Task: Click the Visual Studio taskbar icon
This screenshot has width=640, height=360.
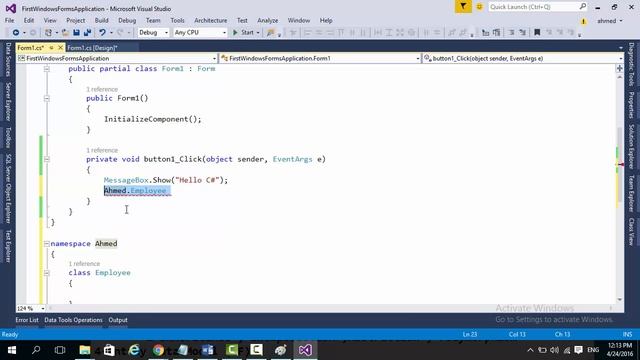Action: [x=305, y=350]
